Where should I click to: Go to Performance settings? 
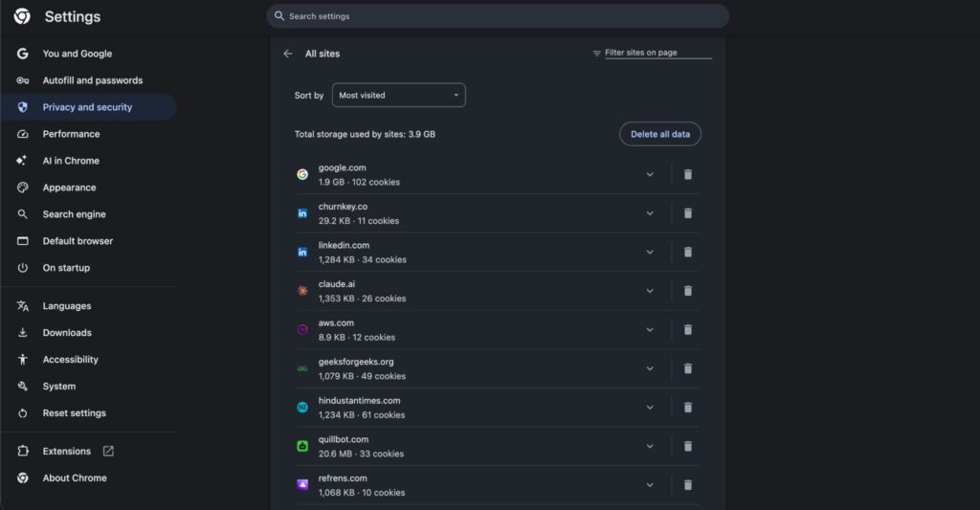coord(89,134)
